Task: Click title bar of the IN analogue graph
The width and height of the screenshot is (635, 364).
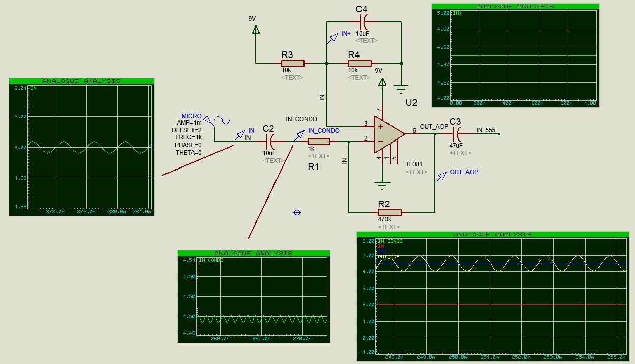Action: 81,81
